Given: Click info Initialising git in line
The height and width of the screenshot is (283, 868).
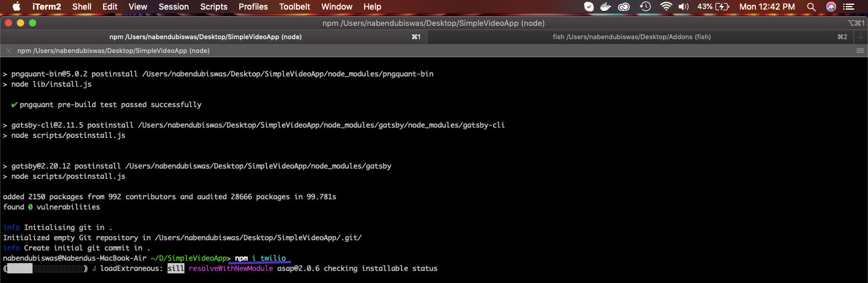Looking at the screenshot, I should (58, 227).
